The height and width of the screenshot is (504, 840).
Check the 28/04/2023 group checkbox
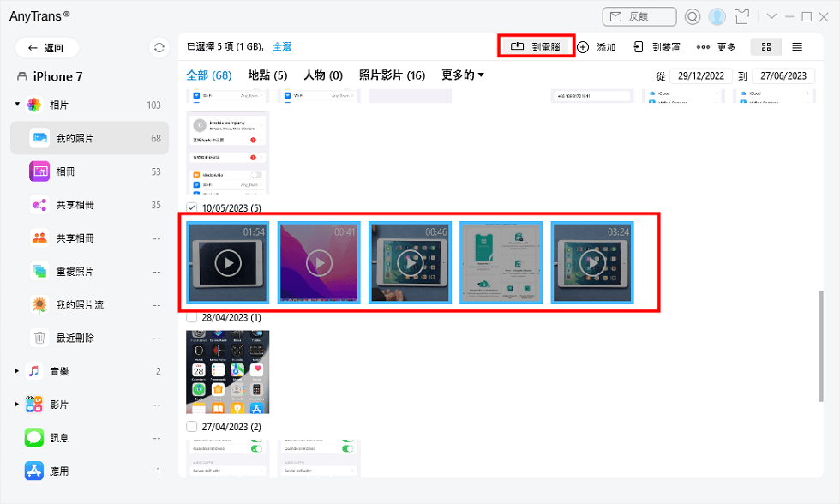pyautogui.click(x=192, y=318)
